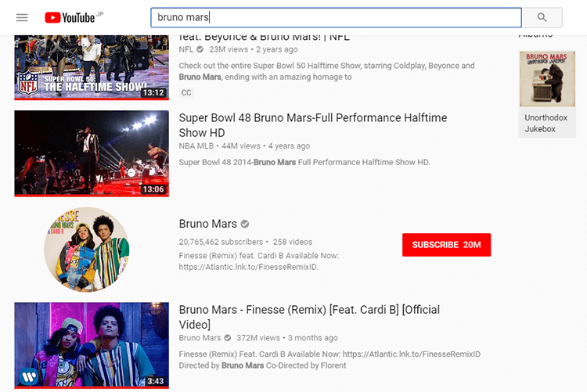587x392 pixels.
Task: Click the NFL verified badge icon
Action: pos(200,49)
